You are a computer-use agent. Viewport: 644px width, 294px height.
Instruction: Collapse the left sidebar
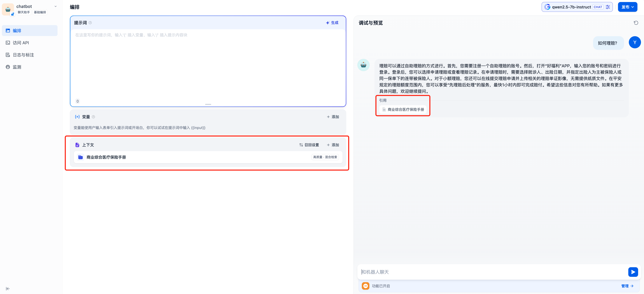tap(8, 288)
